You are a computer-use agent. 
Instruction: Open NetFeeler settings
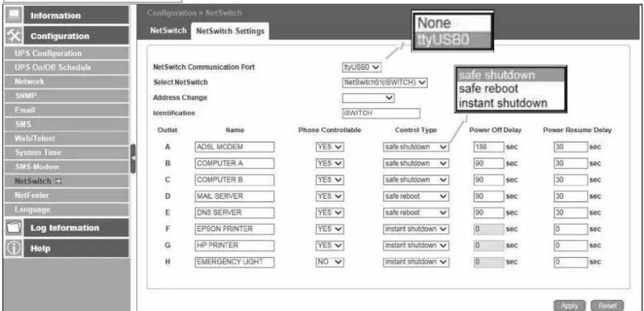pos(65,196)
